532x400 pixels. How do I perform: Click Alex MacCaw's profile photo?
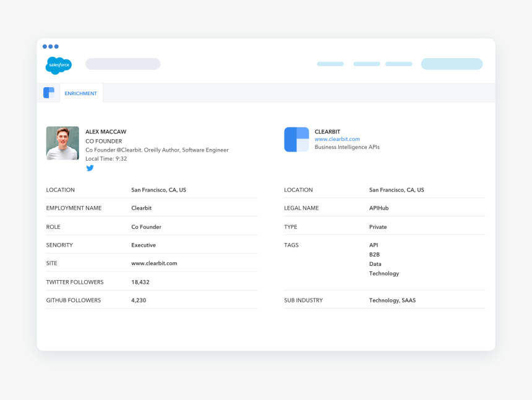(x=62, y=143)
